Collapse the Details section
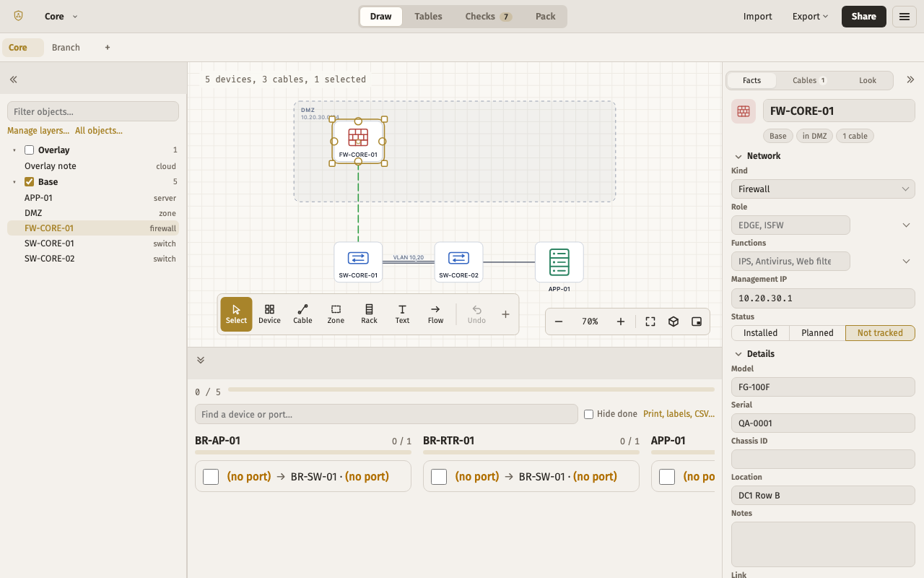The height and width of the screenshot is (578, 924). click(x=754, y=354)
